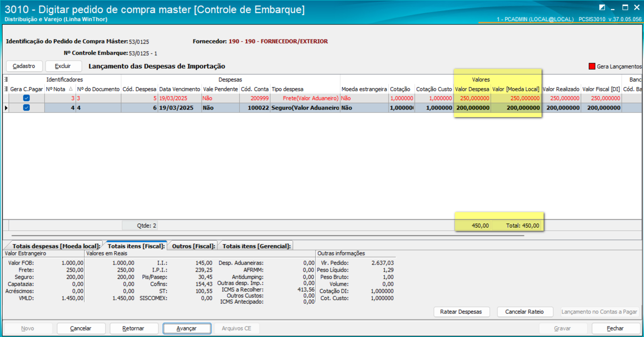
Task: Click the Vale Pendente column header
Action: tap(221, 89)
